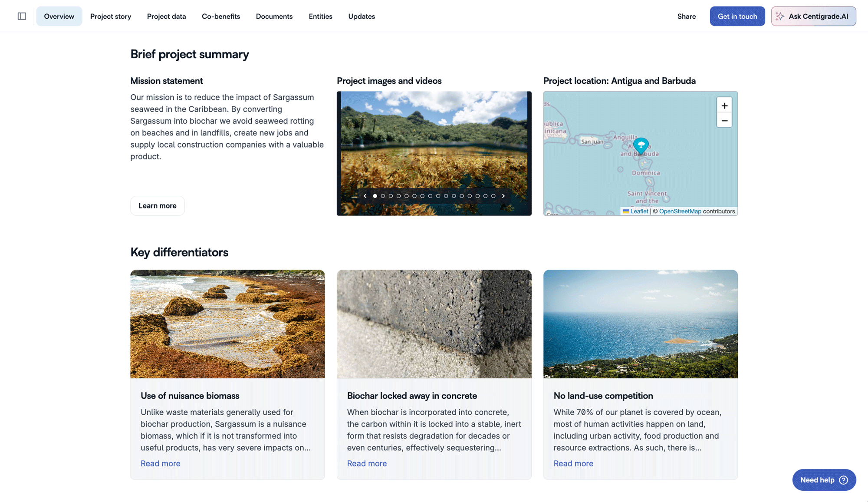Select the second carousel dot indicator

[383, 196]
